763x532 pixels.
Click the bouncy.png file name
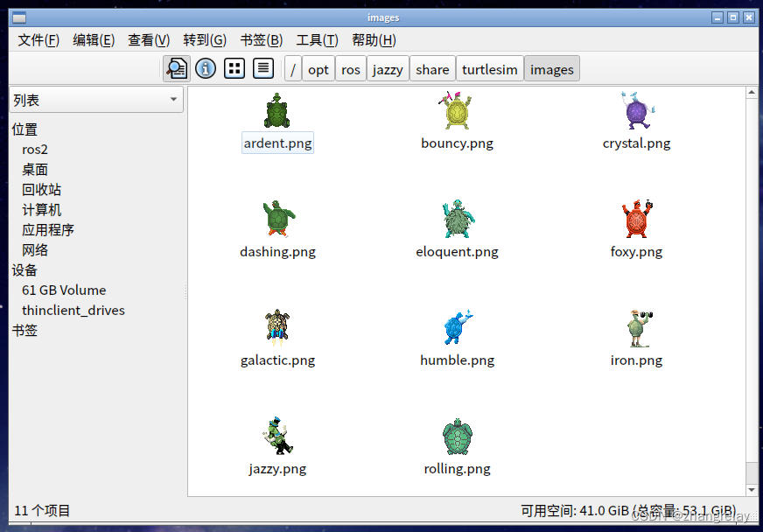coord(457,143)
